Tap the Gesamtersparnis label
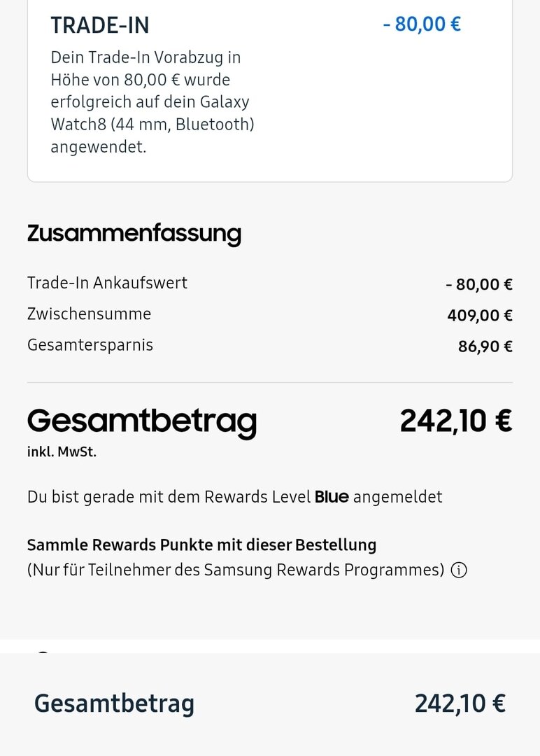 (90, 345)
